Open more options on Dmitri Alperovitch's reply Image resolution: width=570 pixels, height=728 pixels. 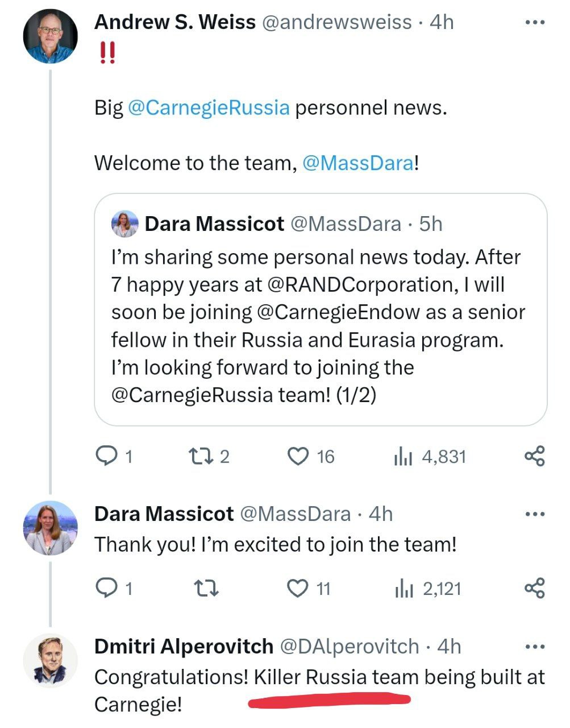pyautogui.click(x=534, y=647)
